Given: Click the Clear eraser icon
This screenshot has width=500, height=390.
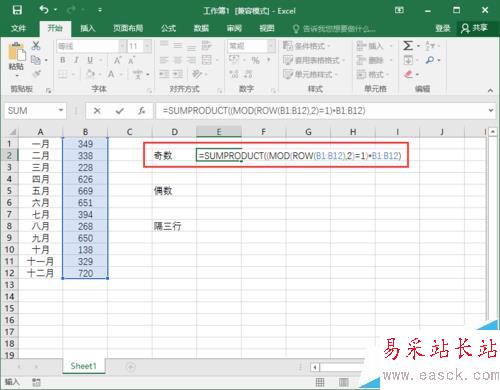Looking at the screenshot, I should point(408,74).
